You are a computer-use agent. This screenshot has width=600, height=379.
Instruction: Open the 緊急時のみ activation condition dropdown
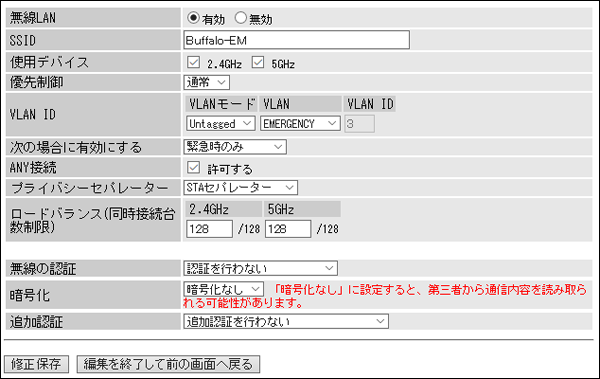(x=235, y=147)
